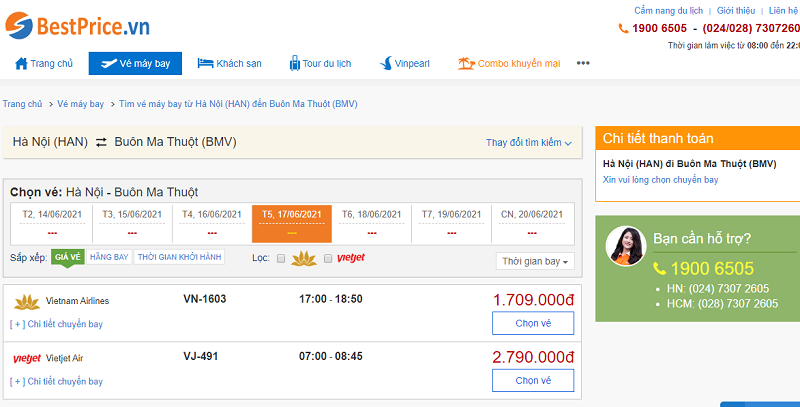Enable the Vietnam Airlines lotus filter checkbox
This screenshot has height=407, width=800.
pyautogui.click(x=281, y=259)
